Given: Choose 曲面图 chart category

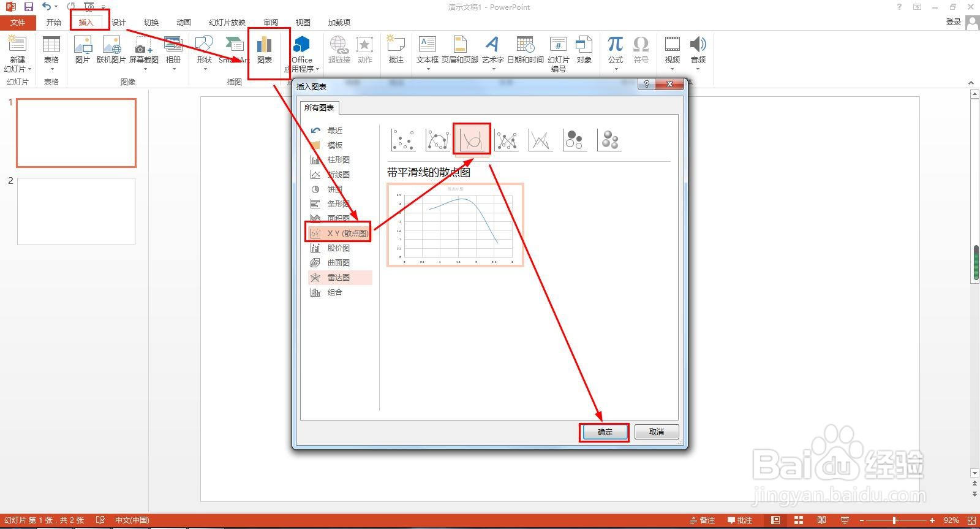Looking at the screenshot, I should (x=340, y=263).
